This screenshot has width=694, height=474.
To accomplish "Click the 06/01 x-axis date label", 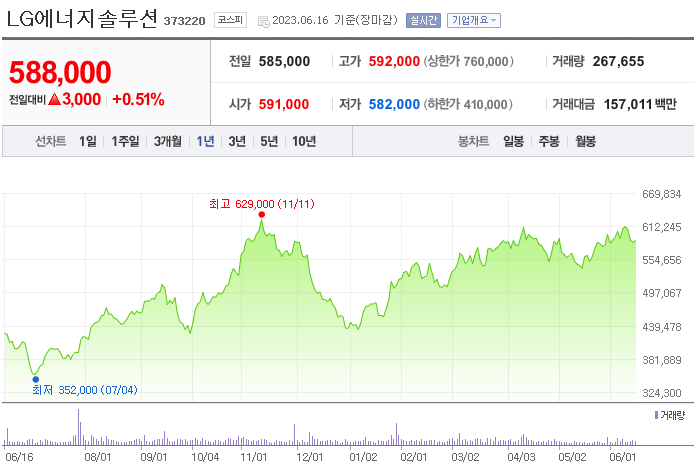I will click(x=623, y=457).
